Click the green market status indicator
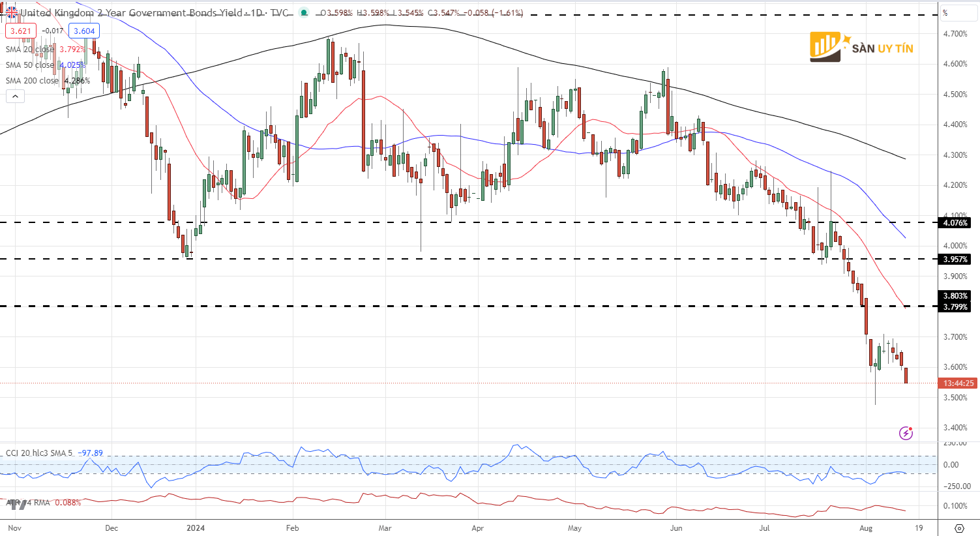The width and height of the screenshot is (980, 536). [303, 12]
